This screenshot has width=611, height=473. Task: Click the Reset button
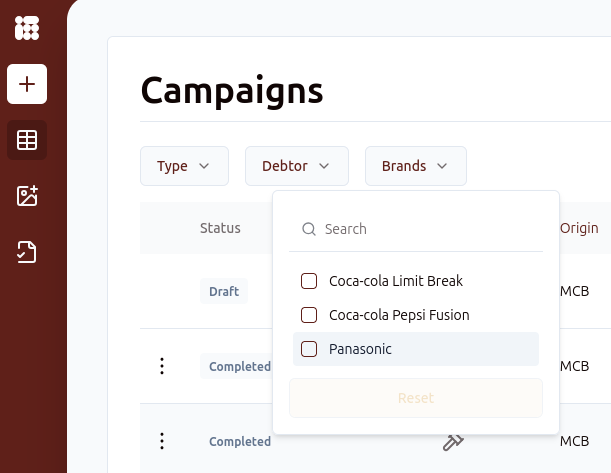tap(416, 398)
